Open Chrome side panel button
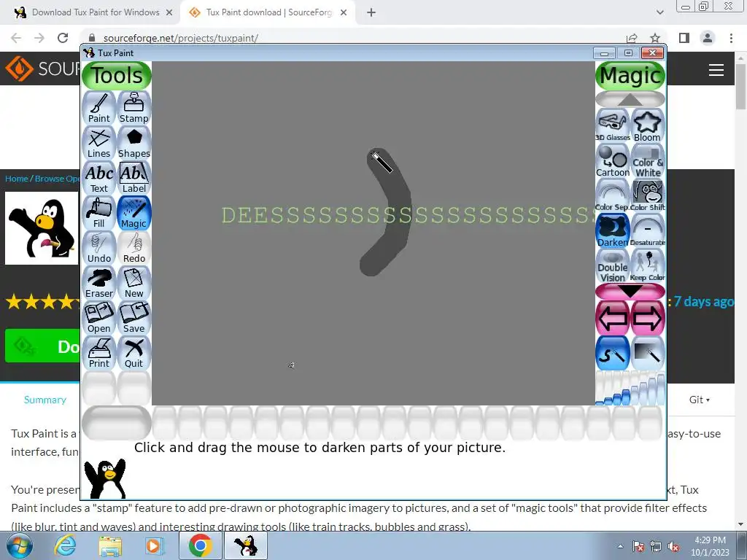747x560 pixels. point(684,38)
